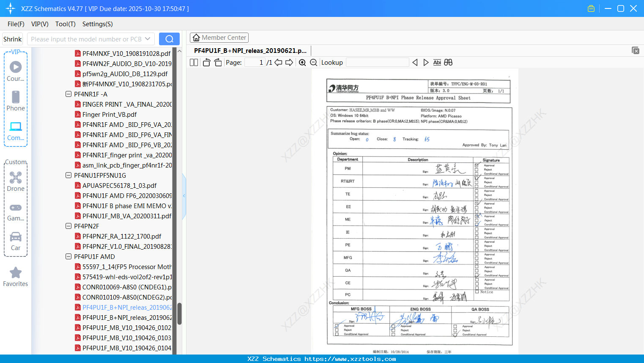Open PF4PU1F_MB_V10_190426_0103 file
The width and height of the screenshot is (644, 363).
click(123, 338)
